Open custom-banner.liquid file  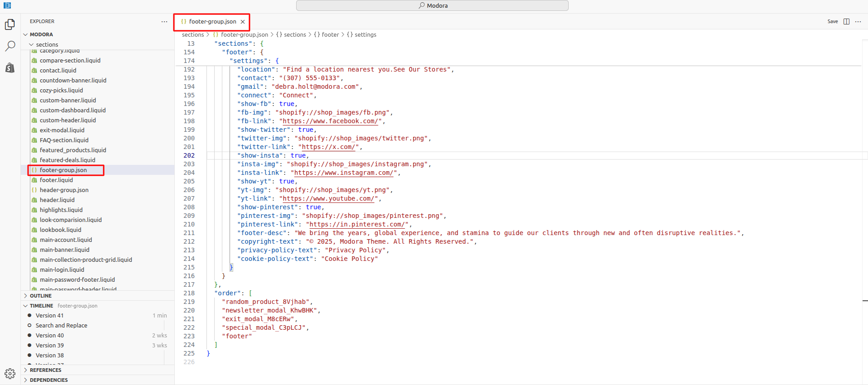(67, 100)
